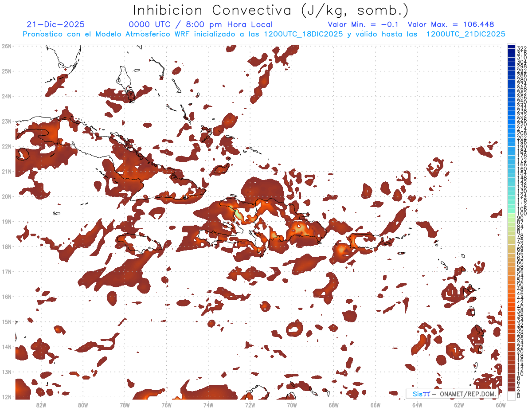Image resolution: width=532 pixels, height=411 pixels.
Task: Click the 19N latitude label
Action: click(x=6, y=221)
